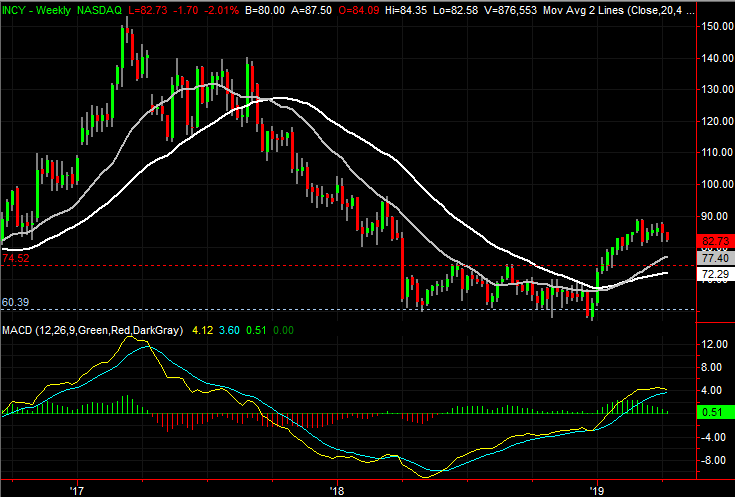The image size is (735, 497).
Task: Click the red 82.73 last price tag
Action: point(713,241)
